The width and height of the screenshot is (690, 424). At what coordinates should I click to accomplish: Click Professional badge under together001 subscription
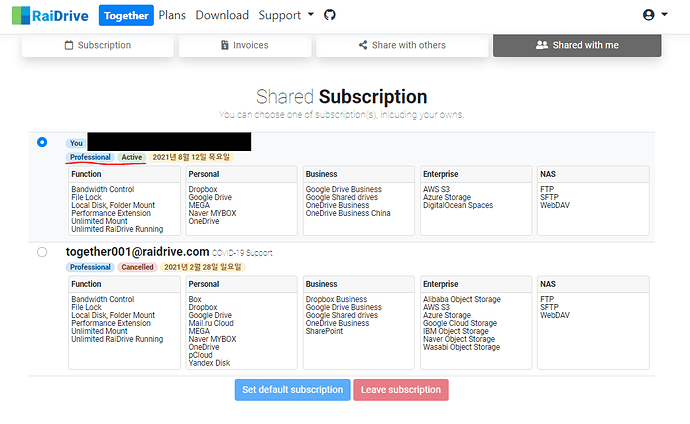point(90,267)
